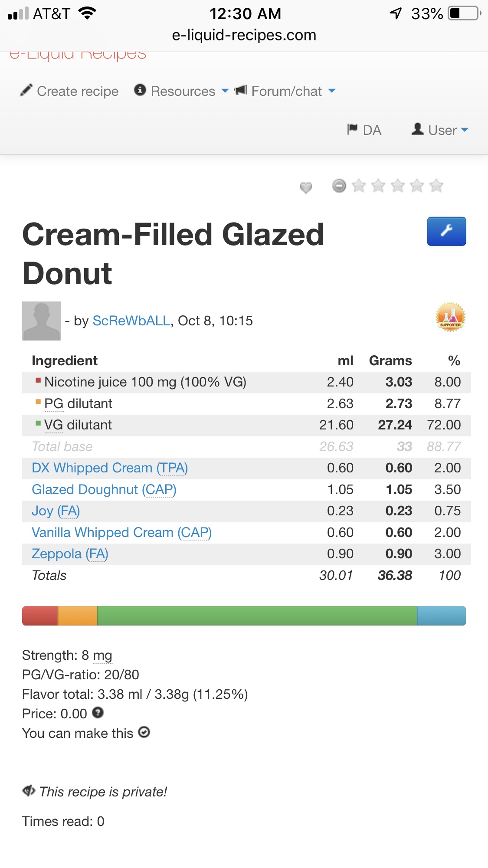The image size is (488, 868).
Task: Click the private recipe eye icon
Action: [29, 791]
